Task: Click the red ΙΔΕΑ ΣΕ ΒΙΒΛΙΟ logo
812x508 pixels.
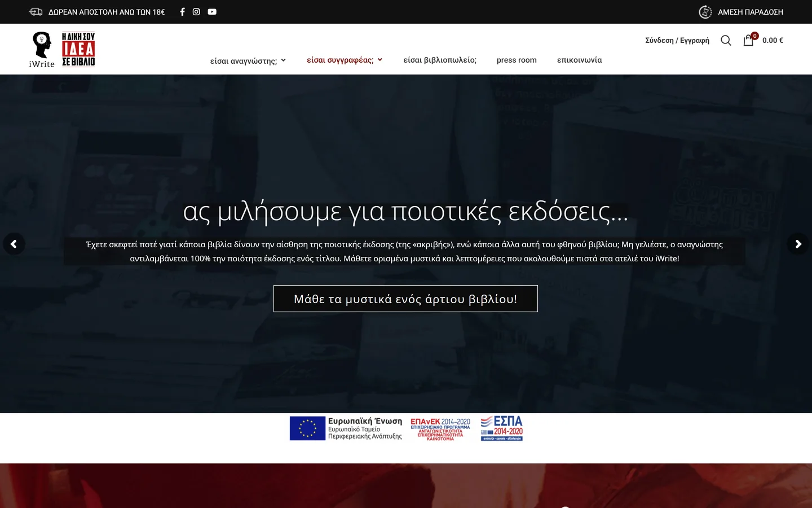Action: [78, 50]
